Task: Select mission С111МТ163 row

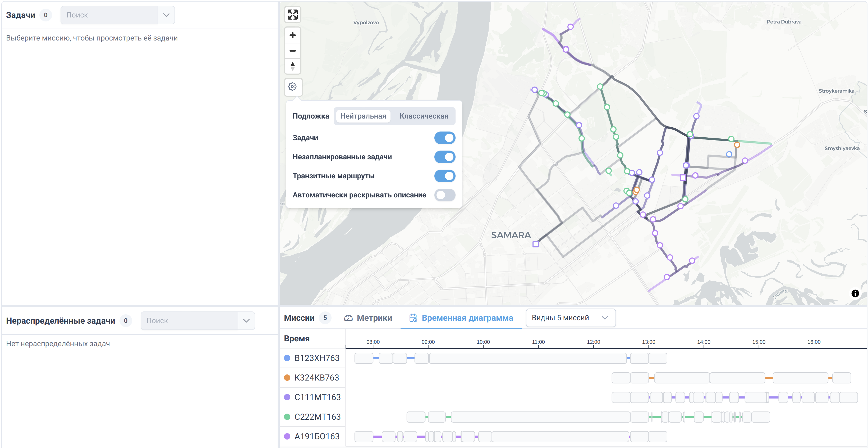Action: [312, 397]
